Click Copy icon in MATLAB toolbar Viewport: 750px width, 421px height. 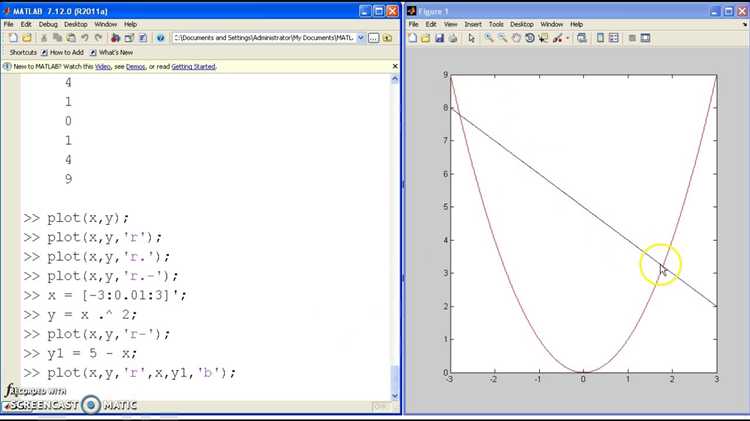coord(57,38)
